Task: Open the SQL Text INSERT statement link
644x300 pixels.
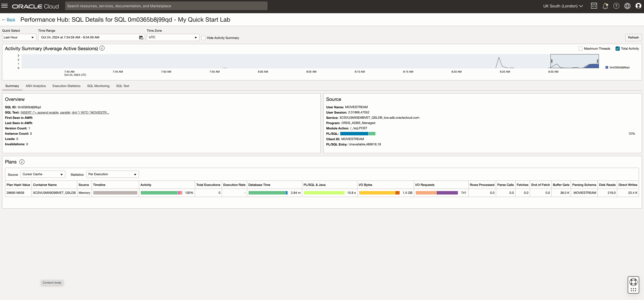Action: coord(65,112)
